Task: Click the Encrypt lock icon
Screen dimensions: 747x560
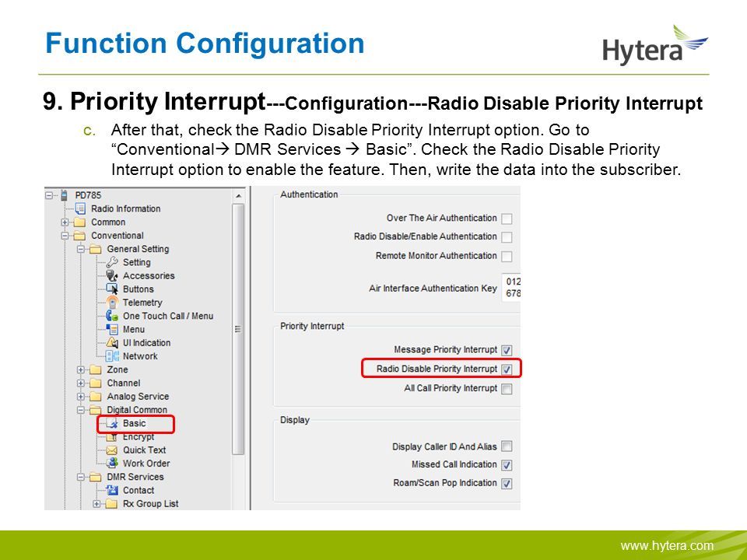Action: tap(112, 436)
